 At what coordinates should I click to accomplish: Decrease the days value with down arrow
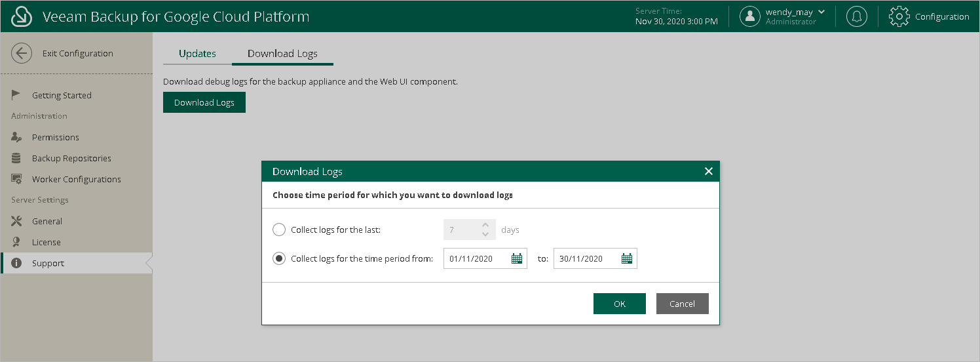[485, 234]
